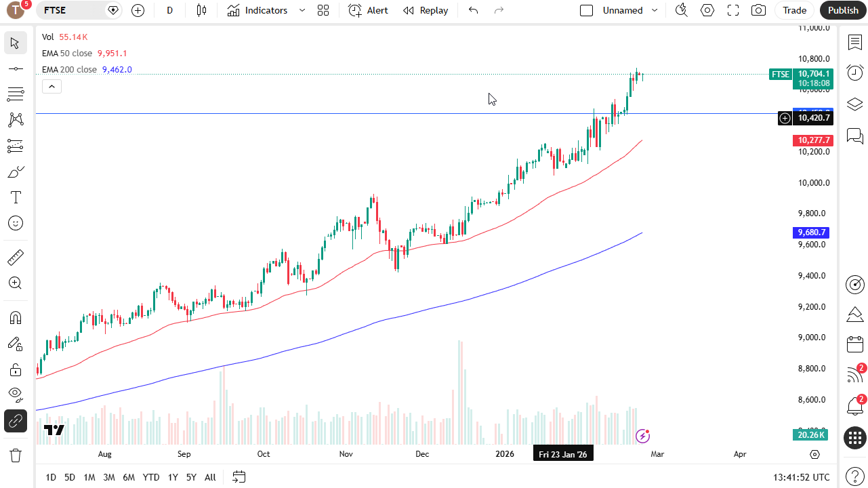868x488 pixels.
Task: Open the candlestick chart style picker
Action: pos(201,10)
